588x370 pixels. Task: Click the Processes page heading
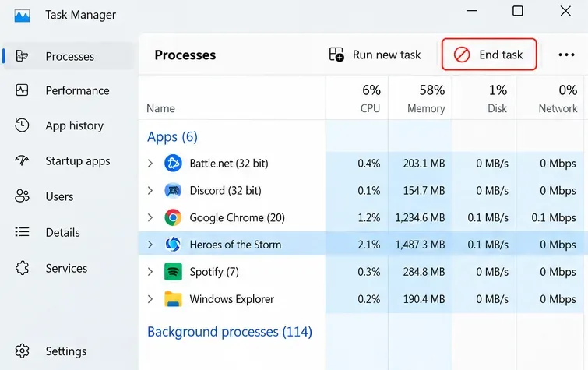[185, 55]
